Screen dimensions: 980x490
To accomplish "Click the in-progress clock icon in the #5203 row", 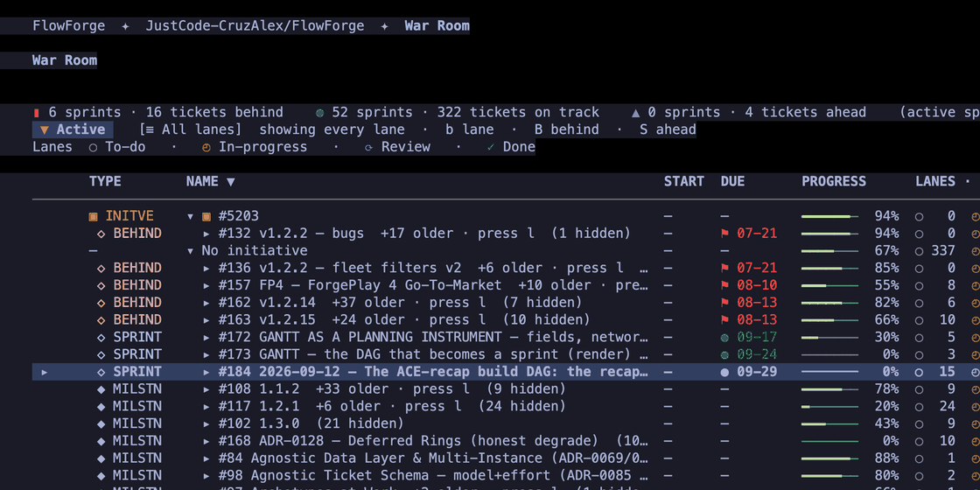I will 976,216.
